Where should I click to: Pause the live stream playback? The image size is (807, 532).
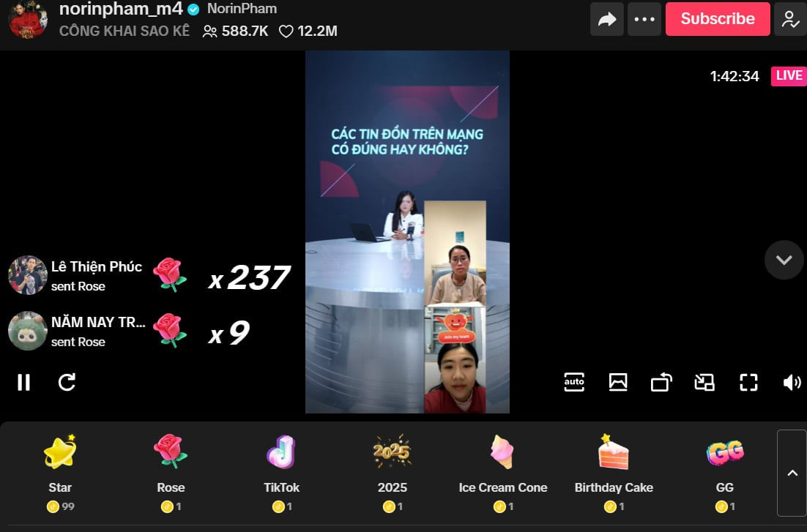(24, 382)
